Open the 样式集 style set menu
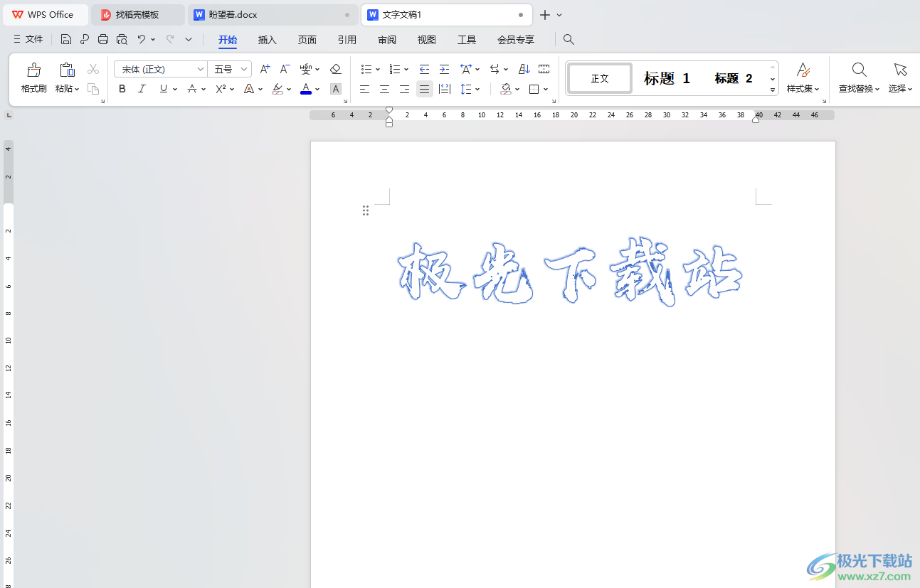920x588 pixels. pos(803,78)
